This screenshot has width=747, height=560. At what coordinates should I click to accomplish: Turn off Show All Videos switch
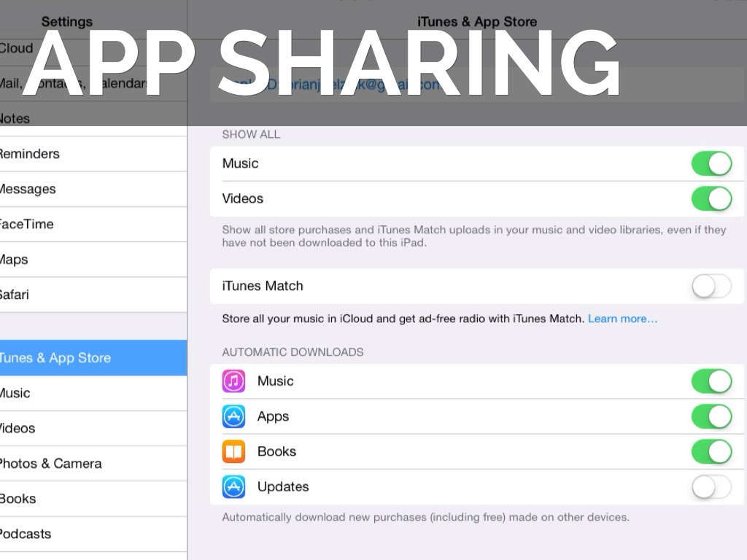click(x=711, y=198)
